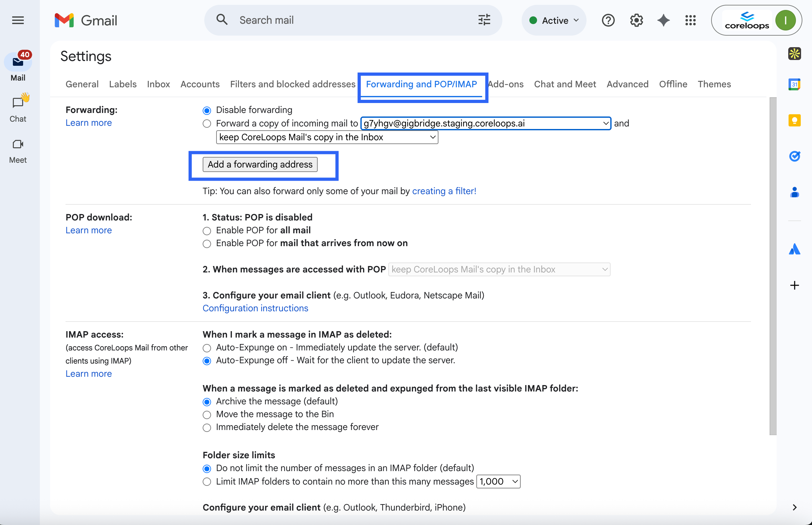Screen dimensions: 812x525
Task: Open the main menu hamburger icon
Action: click(18, 21)
